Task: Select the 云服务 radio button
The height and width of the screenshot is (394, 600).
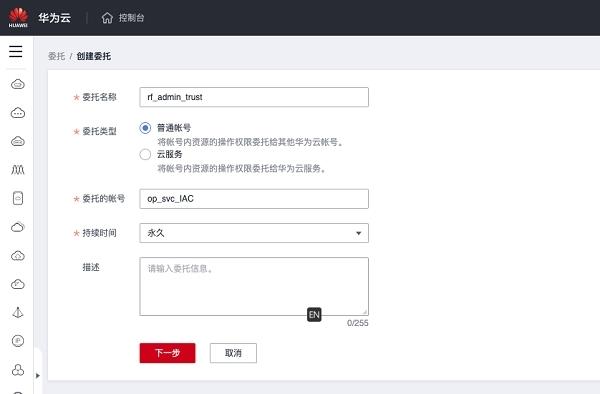Action: (145, 155)
